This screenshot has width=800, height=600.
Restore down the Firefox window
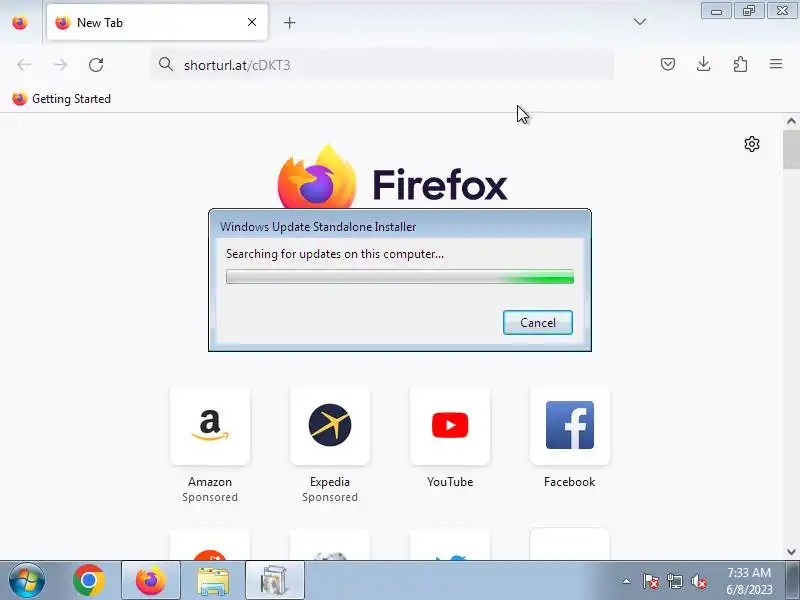tap(749, 11)
